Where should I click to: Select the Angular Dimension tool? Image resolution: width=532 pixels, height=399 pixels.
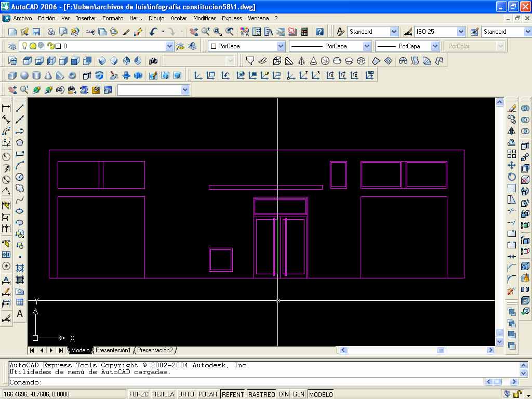[x=6, y=191]
